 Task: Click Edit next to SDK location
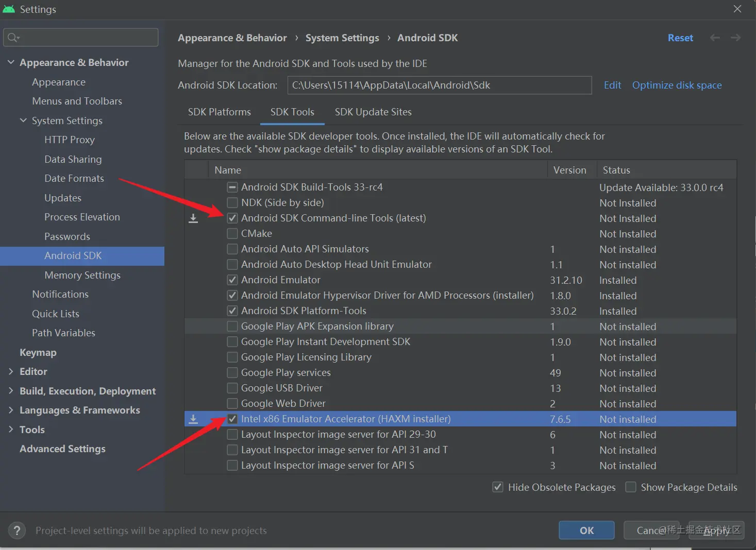click(612, 85)
